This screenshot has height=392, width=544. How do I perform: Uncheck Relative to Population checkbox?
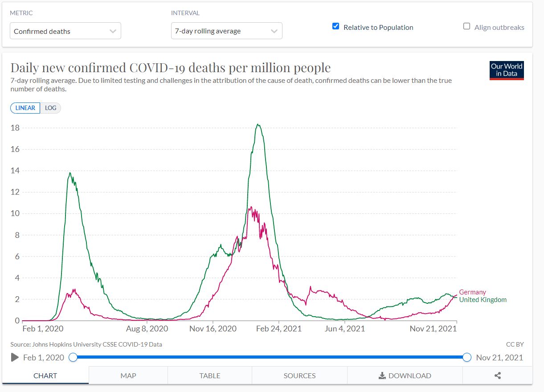[x=336, y=26]
